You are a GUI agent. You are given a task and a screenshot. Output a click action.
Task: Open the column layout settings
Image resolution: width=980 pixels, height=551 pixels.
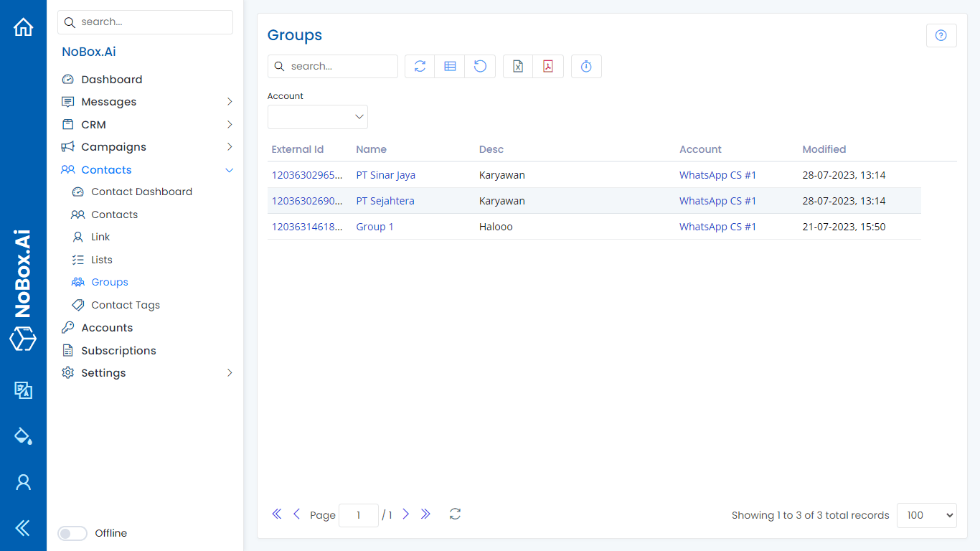click(450, 66)
